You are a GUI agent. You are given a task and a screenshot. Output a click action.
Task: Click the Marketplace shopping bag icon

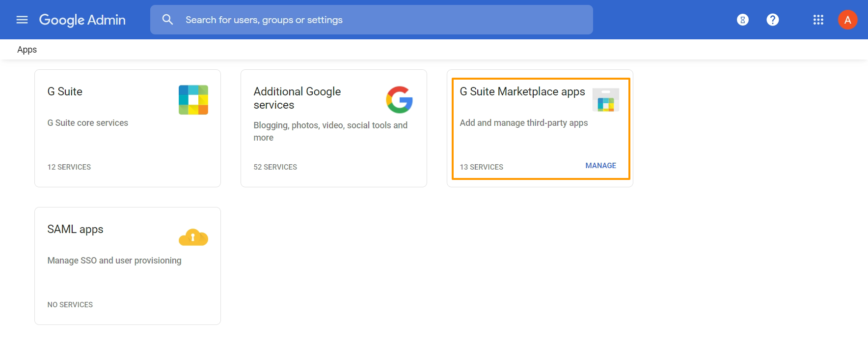point(606,100)
